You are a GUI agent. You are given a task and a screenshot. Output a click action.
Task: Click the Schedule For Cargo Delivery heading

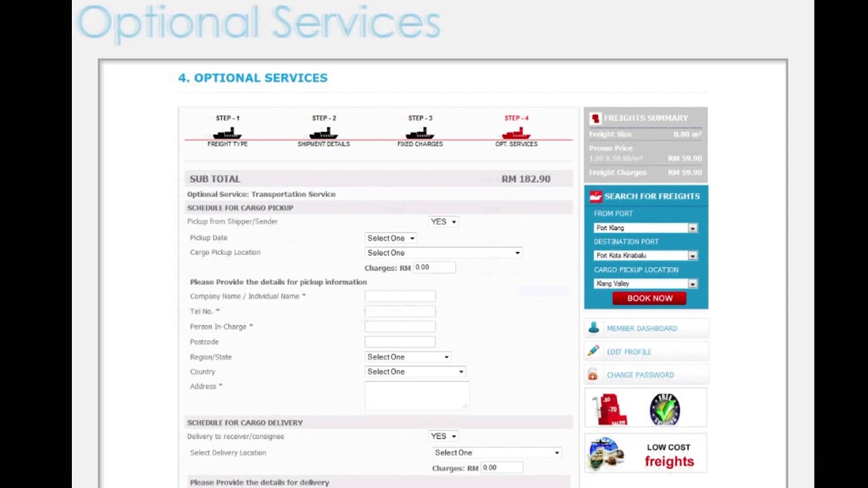click(245, 423)
